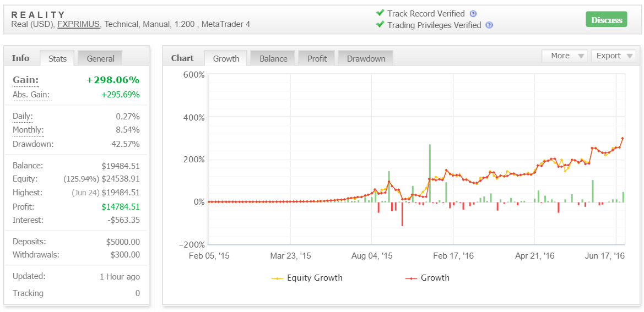
Task: Switch to the General tab
Action: coord(100,58)
